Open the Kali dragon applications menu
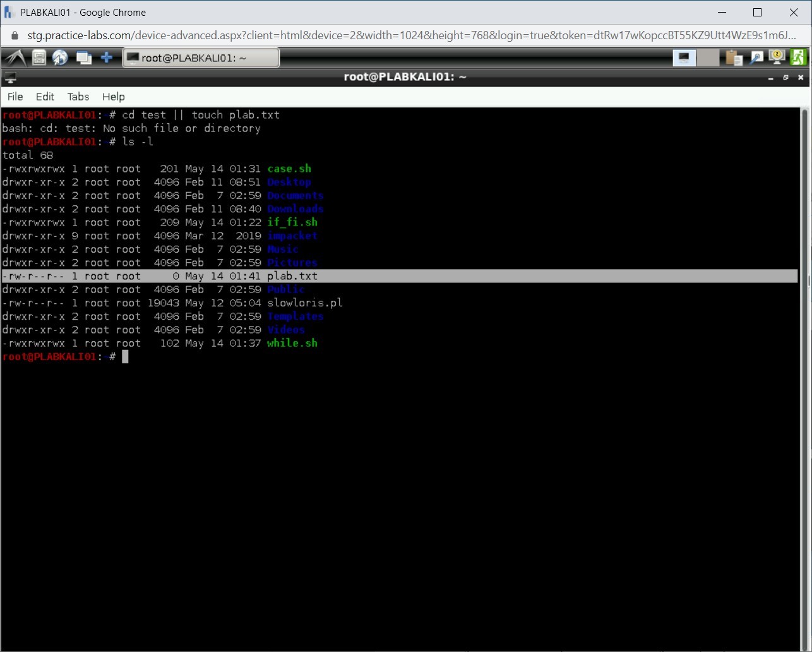 (15, 58)
